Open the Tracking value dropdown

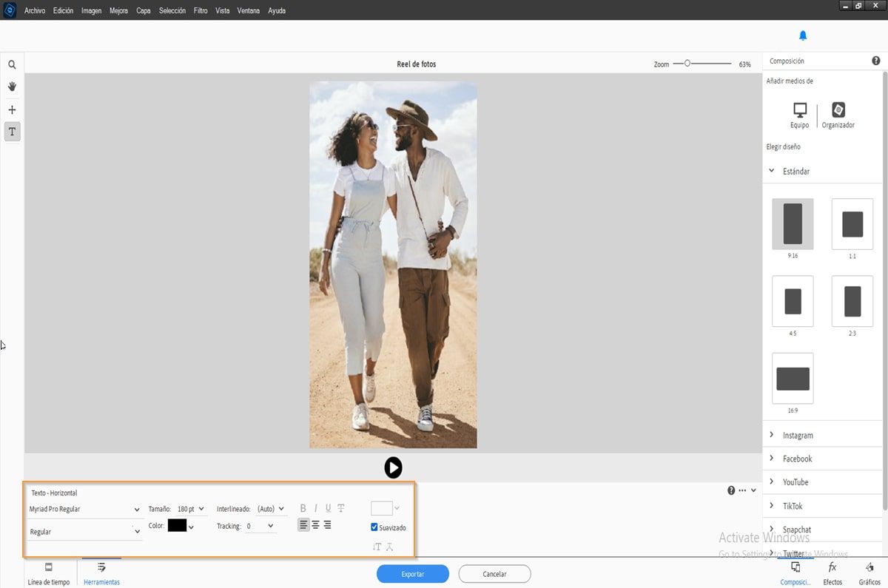point(260,526)
